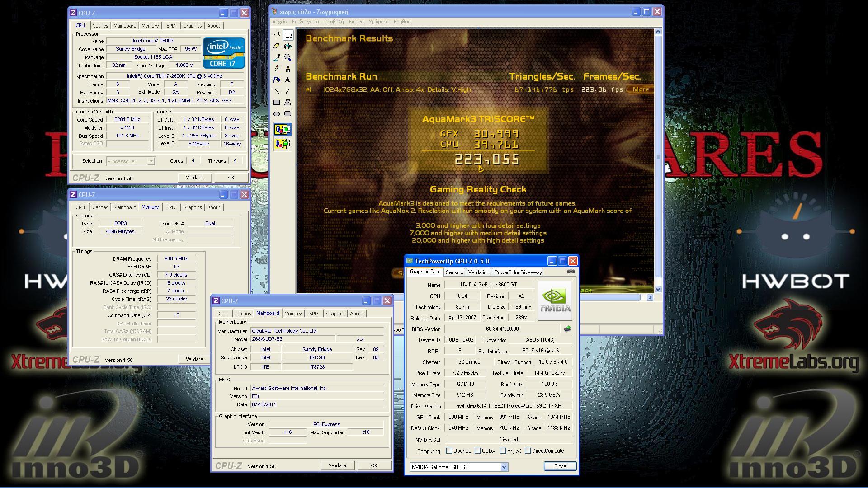Screen dimensions: 868x488
Task: Click the BIOS save icon in GPU-Z
Action: (567, 329)
